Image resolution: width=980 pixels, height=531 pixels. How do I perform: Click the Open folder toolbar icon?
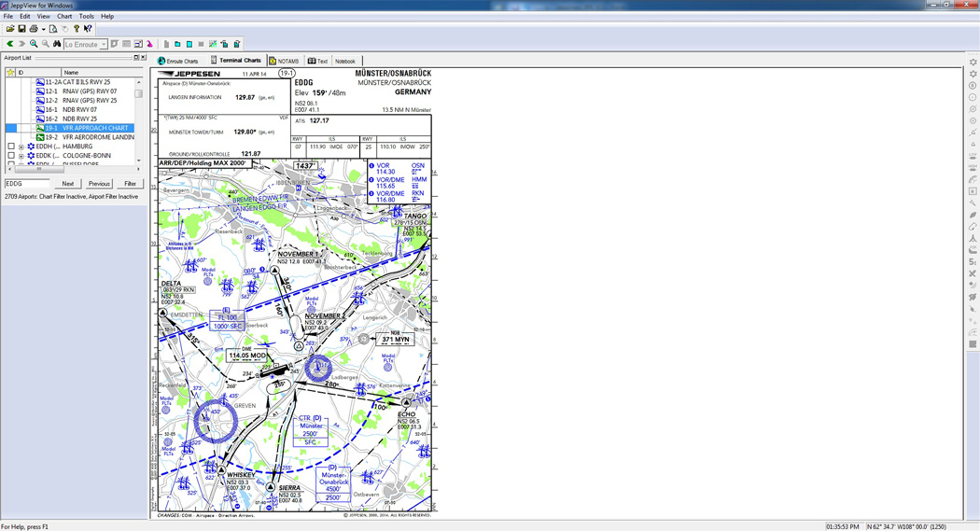coord(10,29)
